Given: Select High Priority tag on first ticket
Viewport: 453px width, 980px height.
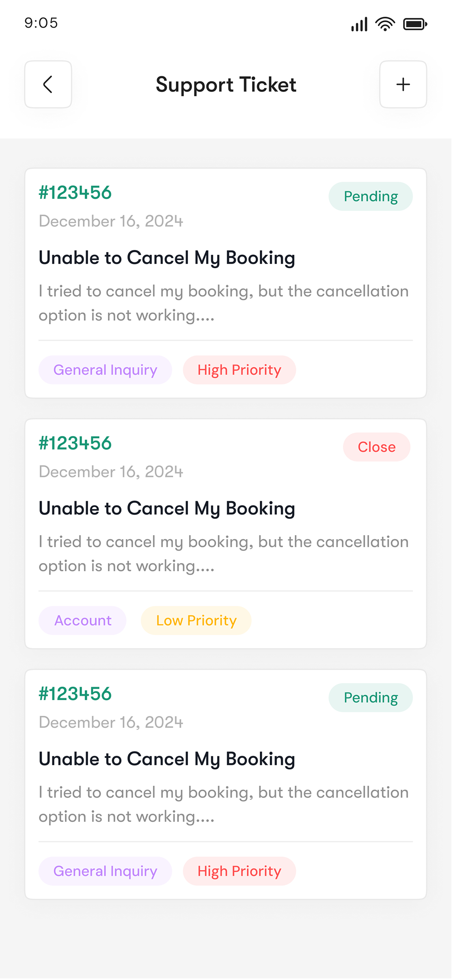Looking at the screenshot, I should (239, 370).
